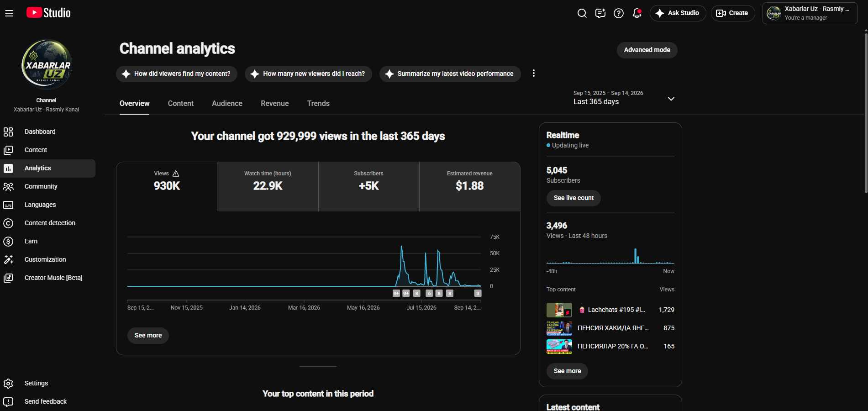Image resolution: width=868 pixels, height=411 pixels.
Task: Ask 'How many new viewers did I reach?'
Action: (x=308, y=74)
